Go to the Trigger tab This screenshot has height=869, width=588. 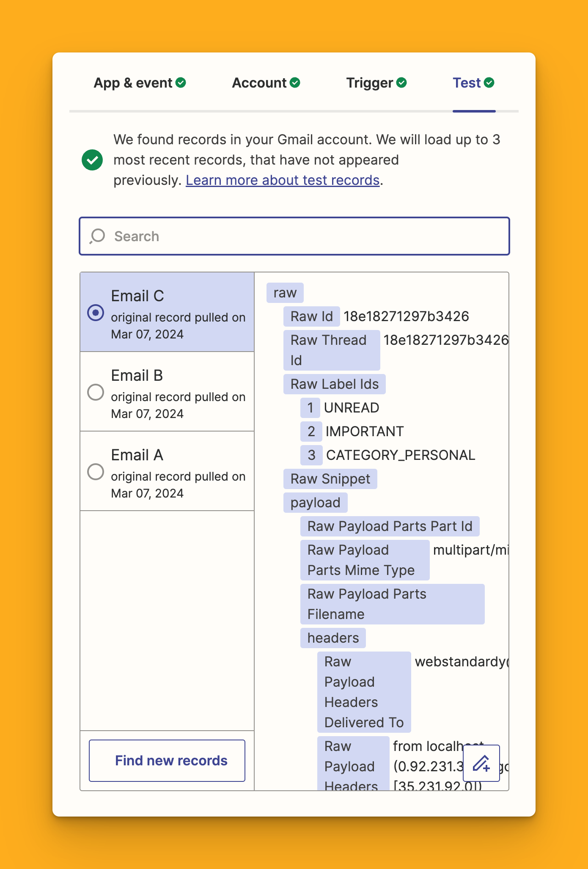coord(376,83)
